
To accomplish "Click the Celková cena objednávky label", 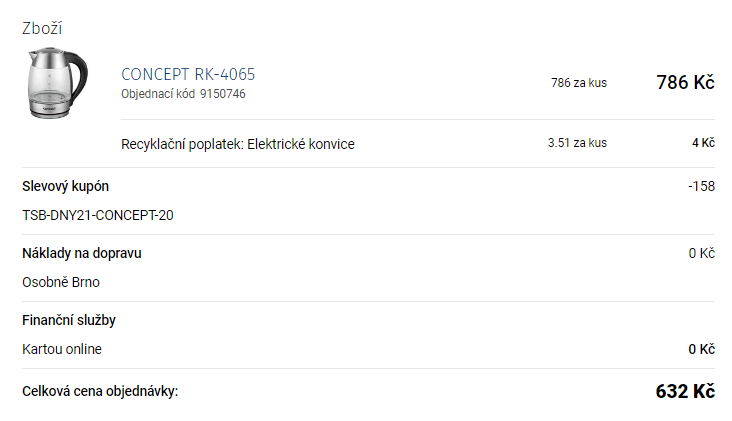I will coord(100,391).
